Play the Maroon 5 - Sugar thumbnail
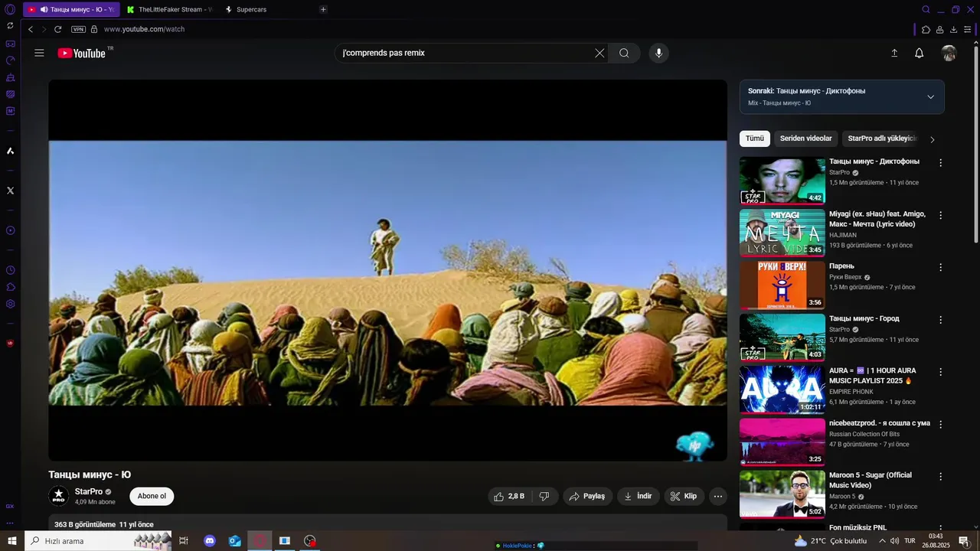This screenshot has width=980, height=551. tap(782, 494)
